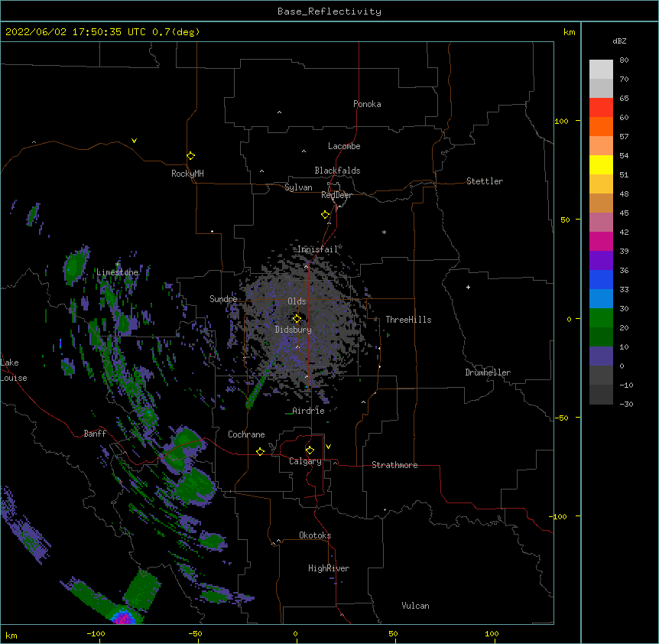The height and width of the screenshot is (644, 659).
Task: Pick the yellow 51-54 dBZ legend swatch
Action: point(601,164)
